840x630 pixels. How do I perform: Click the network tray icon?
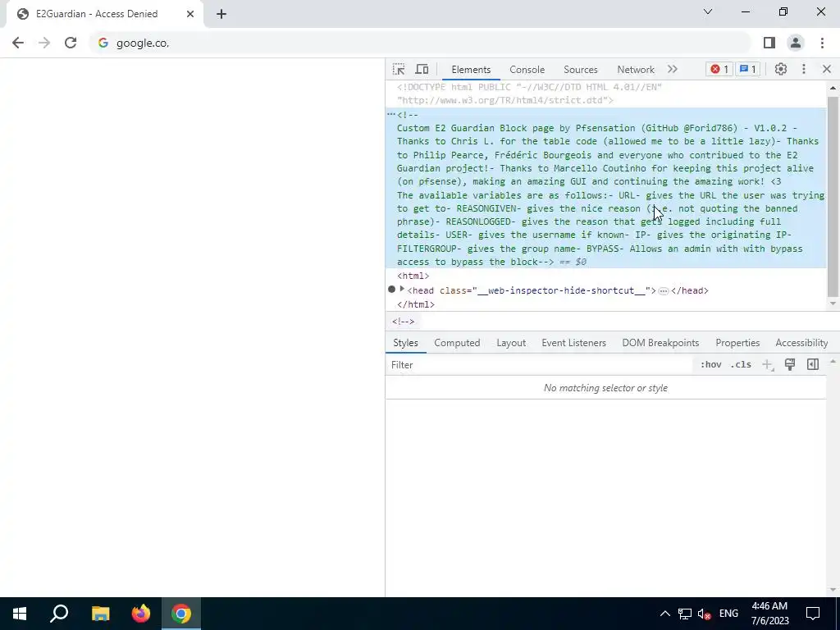(x=685, y=614)
